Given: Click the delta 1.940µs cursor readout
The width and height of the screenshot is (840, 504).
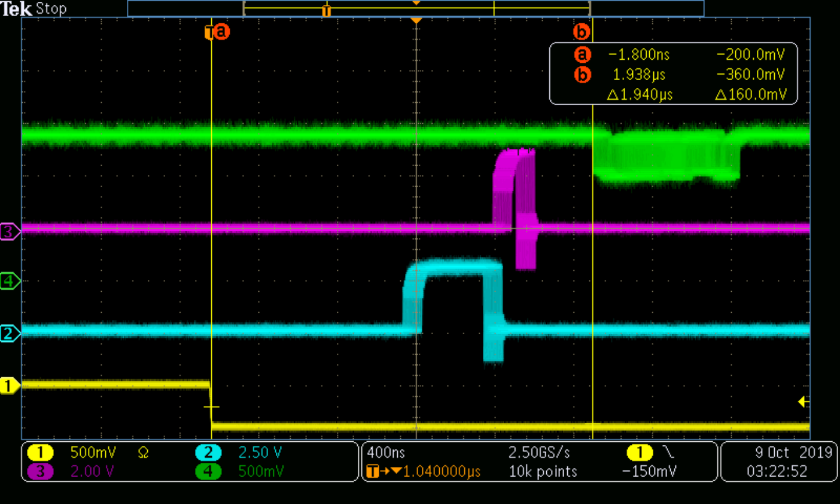Looking at the screenshot, I should point(640,94).
